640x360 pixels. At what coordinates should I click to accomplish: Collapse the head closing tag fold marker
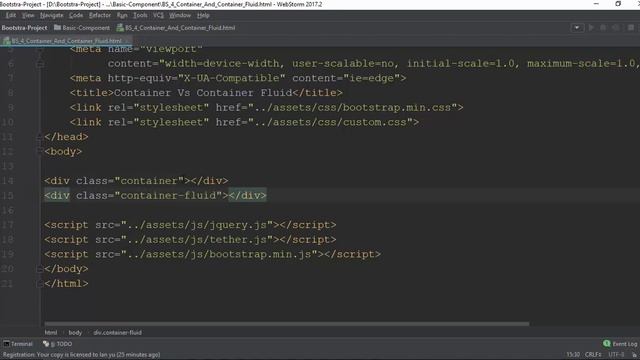tap(40, 137)
